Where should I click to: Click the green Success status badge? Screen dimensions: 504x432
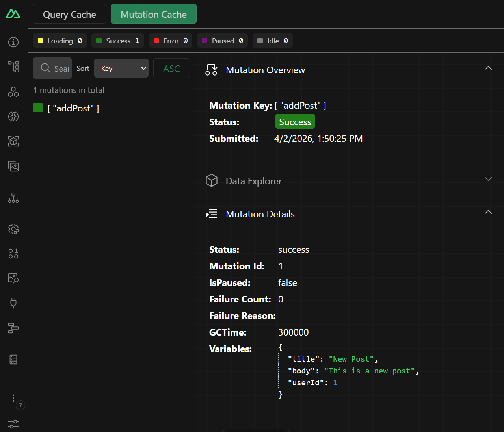(295, 122)
